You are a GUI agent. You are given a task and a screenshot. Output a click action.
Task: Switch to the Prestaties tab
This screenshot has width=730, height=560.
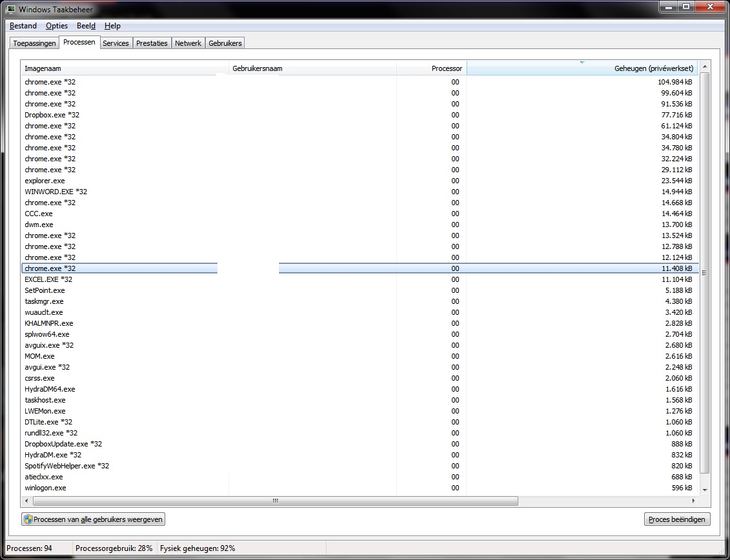[x=152, y=43]
